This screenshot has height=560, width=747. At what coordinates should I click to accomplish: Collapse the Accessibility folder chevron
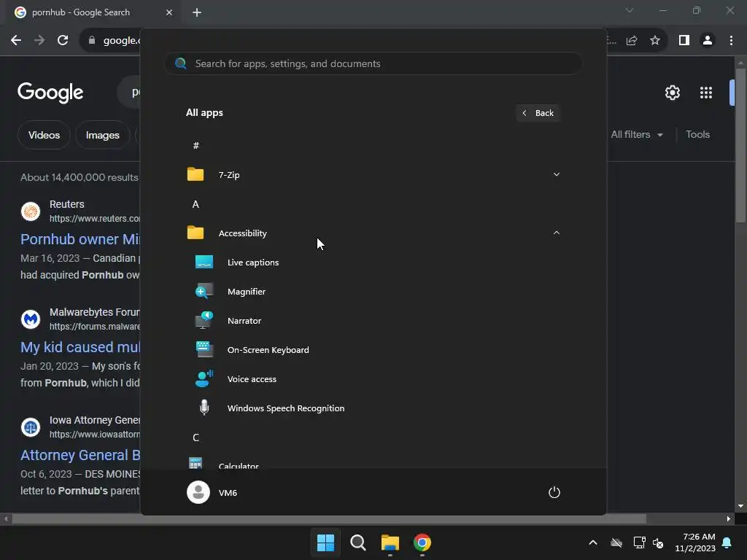557,233
